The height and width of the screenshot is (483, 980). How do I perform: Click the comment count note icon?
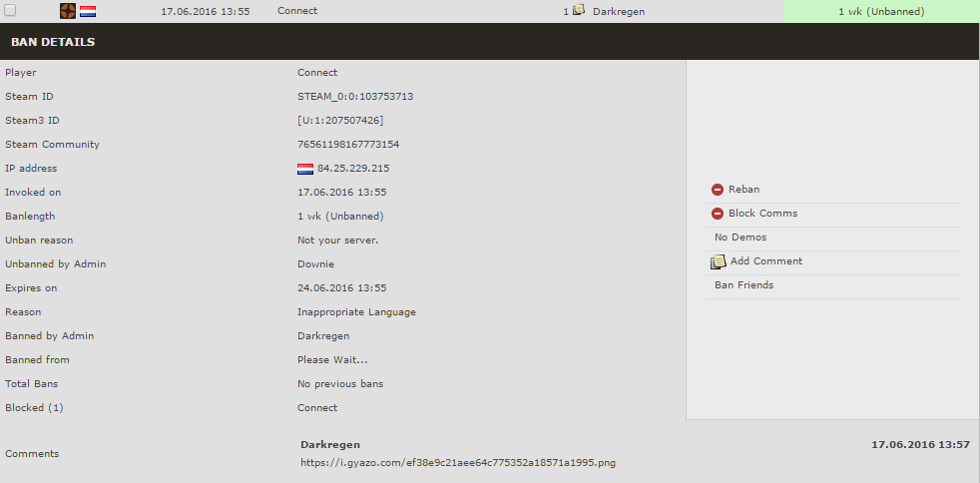pos(578,11)
